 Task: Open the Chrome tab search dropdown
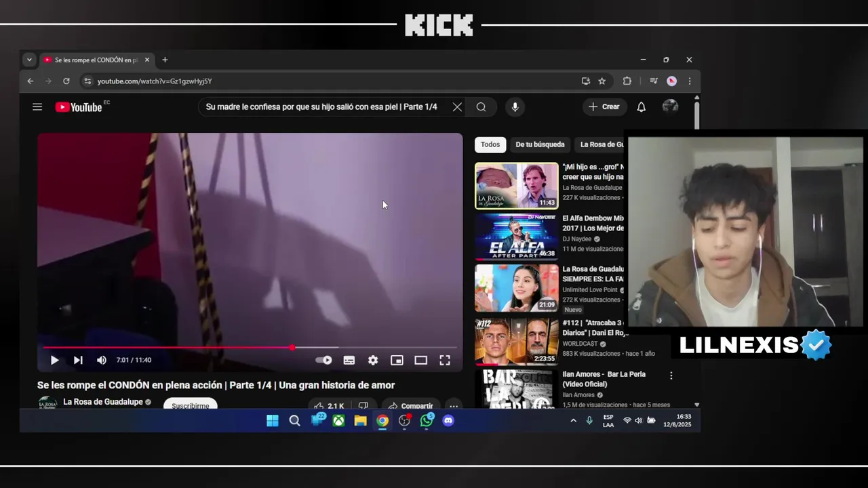[29, 60]
